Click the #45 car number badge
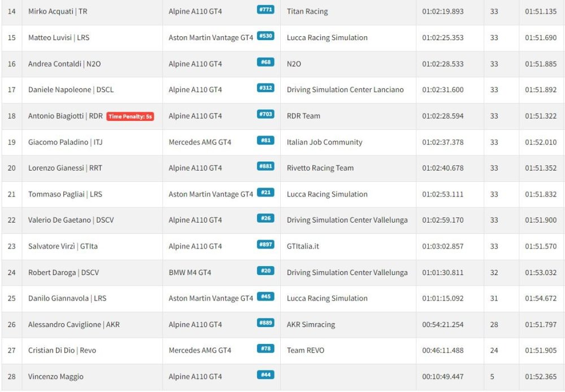The height and width of the screenshot is (392, 565). coord(266,297)
